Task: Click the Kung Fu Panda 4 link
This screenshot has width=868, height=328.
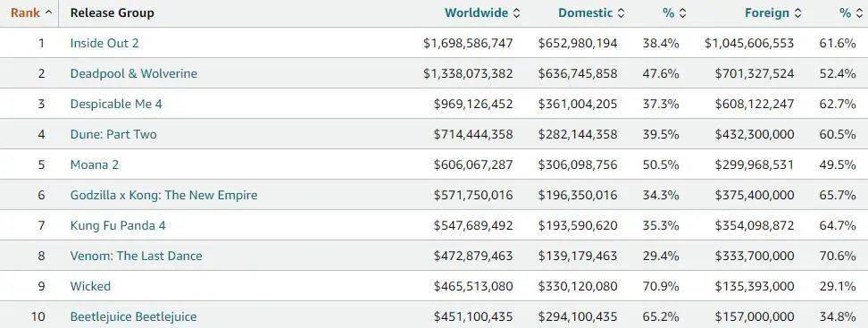Action: tap(117, 225)
